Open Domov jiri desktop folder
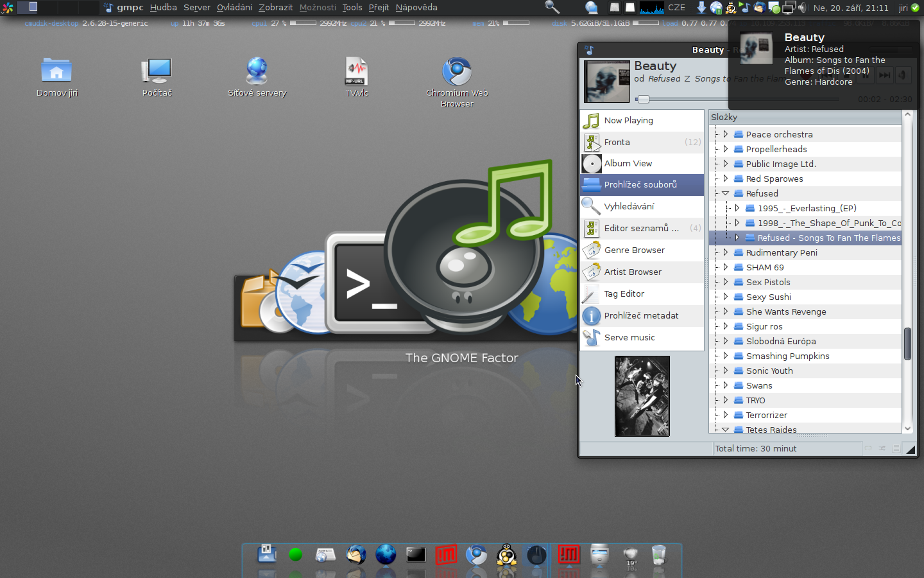 pos(56,77)
